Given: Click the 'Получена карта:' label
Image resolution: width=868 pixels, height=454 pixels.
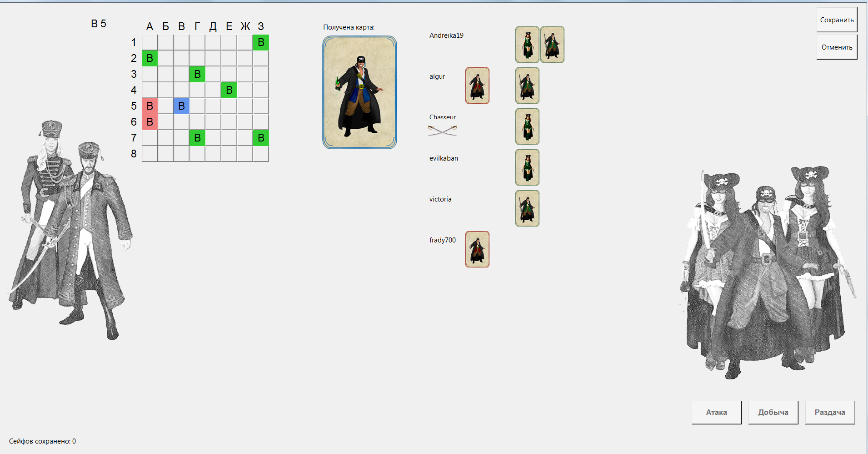Looking at the screenshot, I should click(349, 27).
